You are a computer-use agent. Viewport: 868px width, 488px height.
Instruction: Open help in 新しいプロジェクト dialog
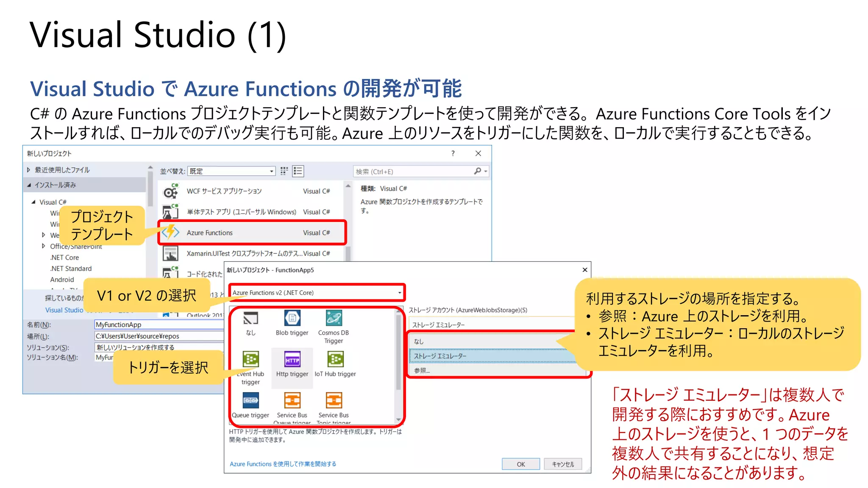453,153
